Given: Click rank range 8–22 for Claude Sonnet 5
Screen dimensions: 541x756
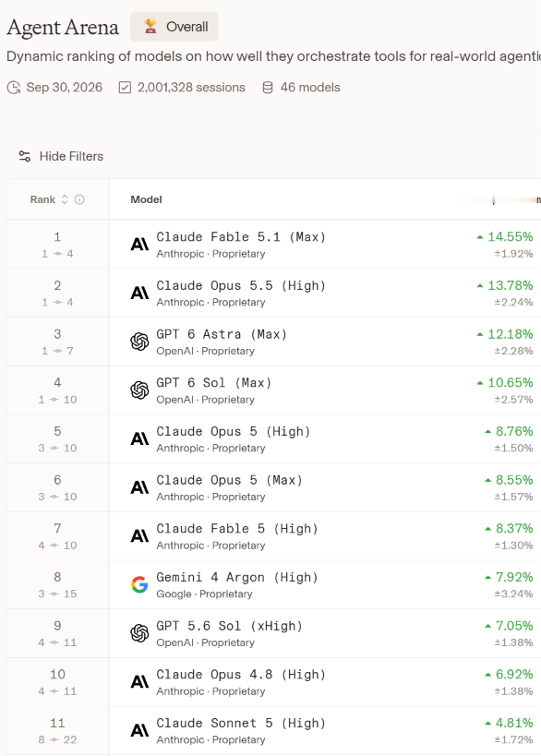Looking at the screenshot, I should click(x=57, y=740).
